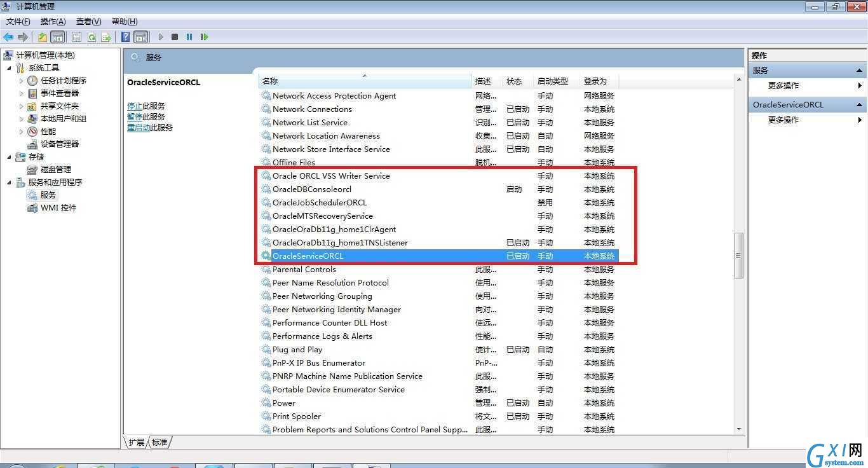Expand the 性能 tree node
This screenshot has height=468, width=868.
[x=21, y=132]
